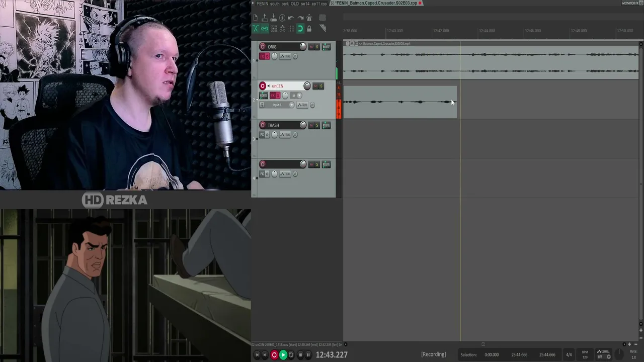Click the Save project toolbar icon
This screenshot has height=362, width=644.
pyautogui.click(x=273, y=18)
